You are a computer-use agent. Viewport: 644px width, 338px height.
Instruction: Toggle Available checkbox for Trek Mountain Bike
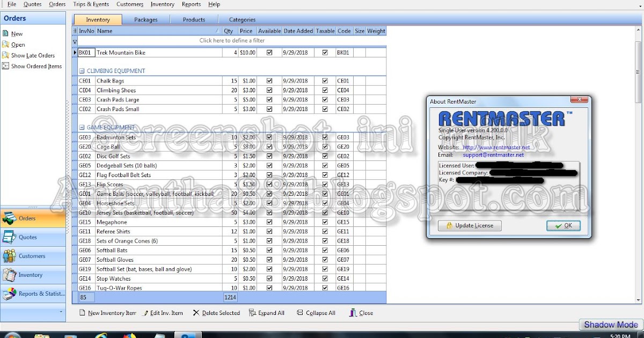[x=269, y=53]
